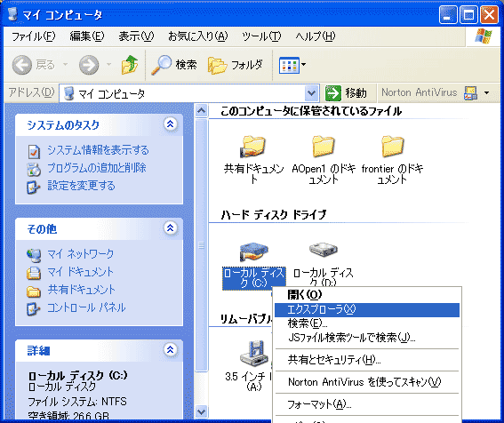504x423 pixels.
Task: Choose フォーマット(A)... in the context menu
Action: click(x=367, y=404)
